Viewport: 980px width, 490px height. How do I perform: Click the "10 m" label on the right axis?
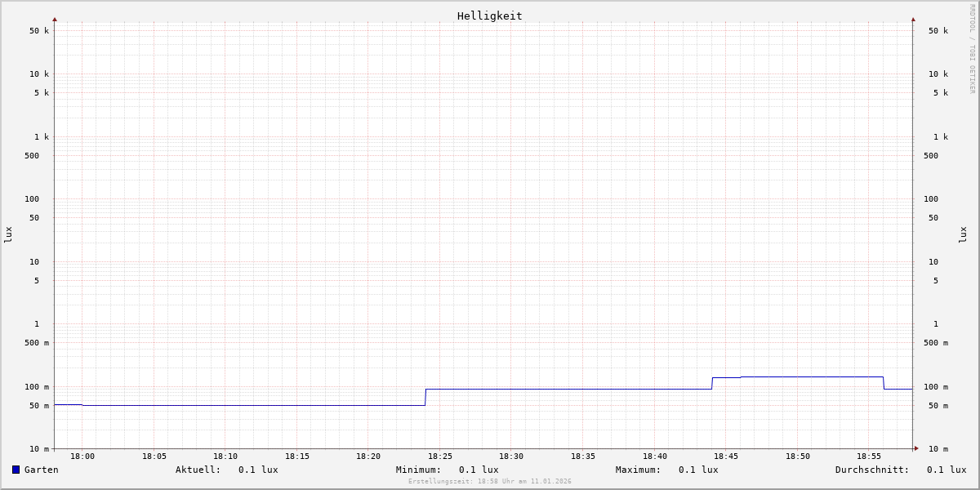coord(938,449)
